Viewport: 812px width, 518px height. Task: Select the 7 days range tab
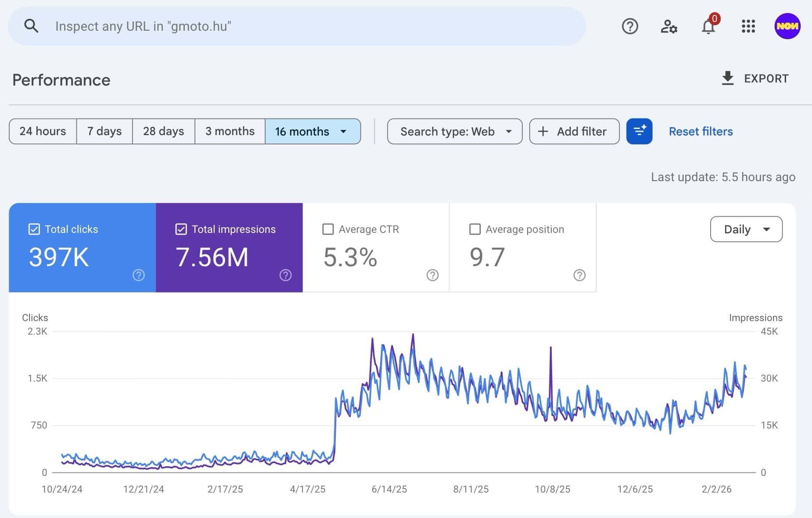click(104, 131)
